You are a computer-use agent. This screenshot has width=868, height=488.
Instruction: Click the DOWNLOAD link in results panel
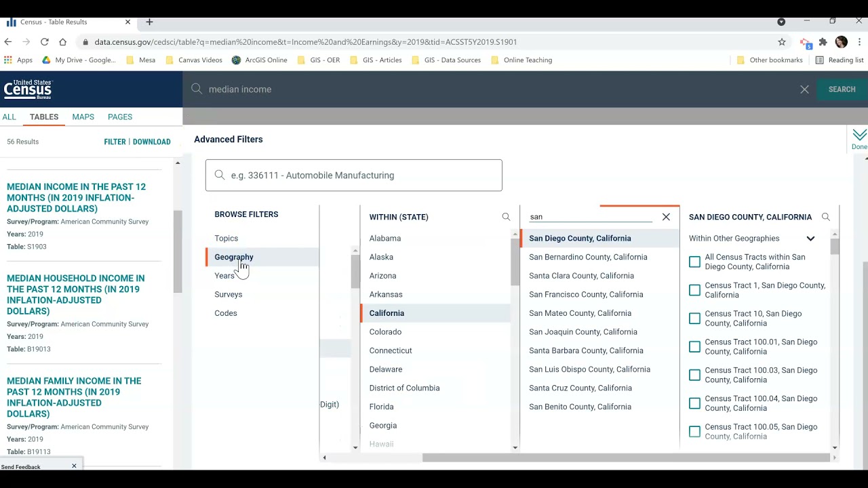tap(151, 142)
